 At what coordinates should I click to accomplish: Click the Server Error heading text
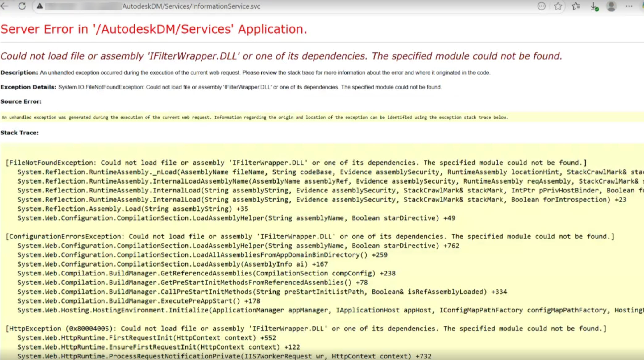(x=154, y=29)
